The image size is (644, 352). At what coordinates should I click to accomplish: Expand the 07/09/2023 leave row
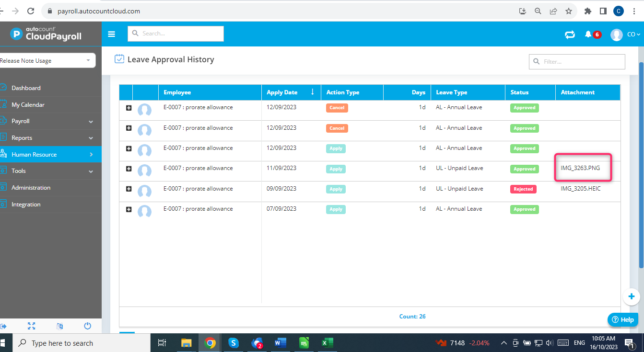point(129,209)
